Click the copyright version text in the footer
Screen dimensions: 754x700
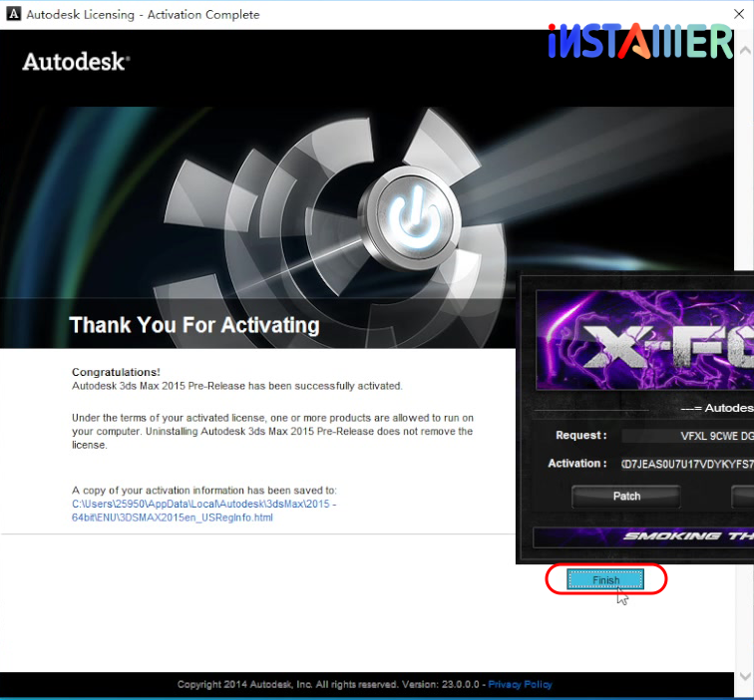click(x=328, y=684)
